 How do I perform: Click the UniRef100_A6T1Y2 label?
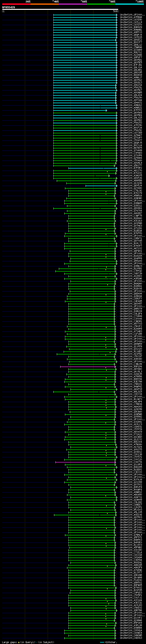coord(131,249)
